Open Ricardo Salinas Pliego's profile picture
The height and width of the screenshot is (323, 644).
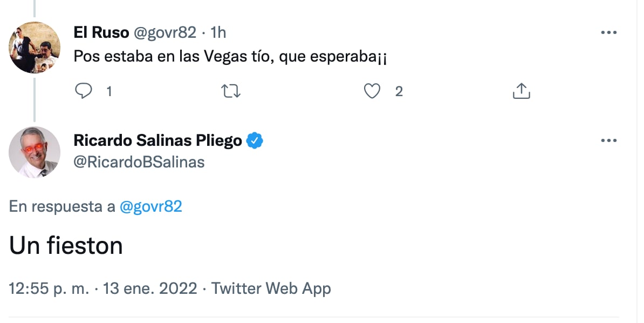(35, 152)
